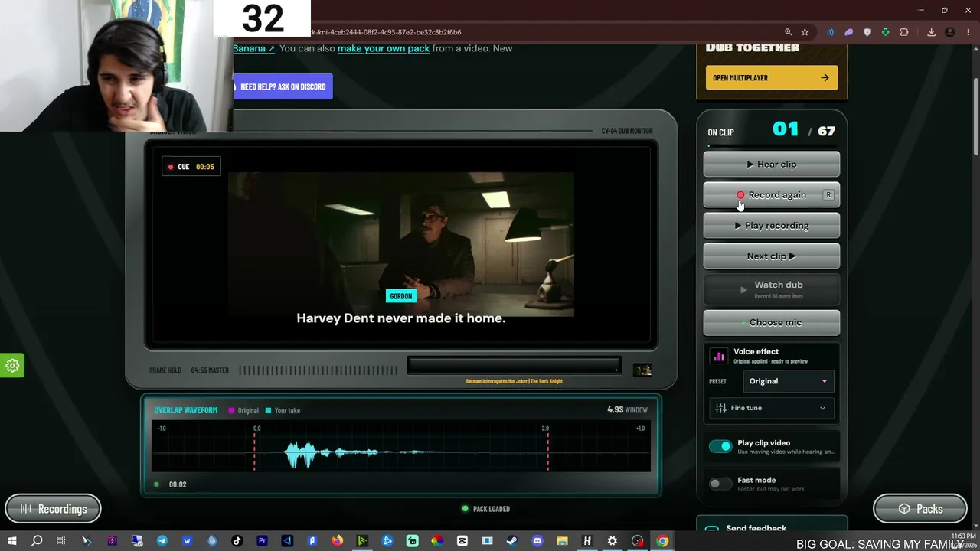The width and height of the screenshot is (980, 551).
Task: Go to the Next clip
Action: pyautogui.click(x=772, y=256)
